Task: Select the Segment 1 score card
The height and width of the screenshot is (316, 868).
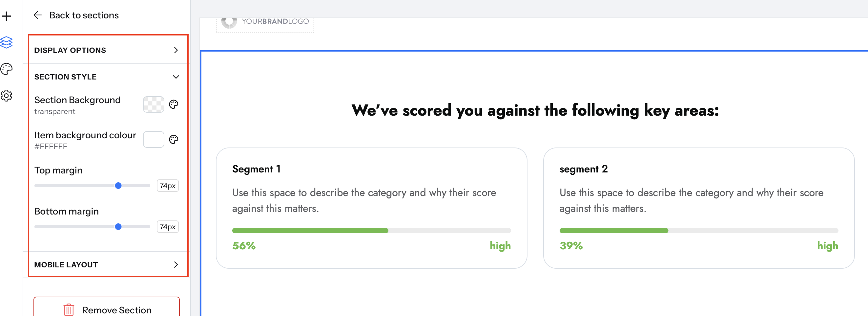Action: pyautogui.click(x=371, y=208)
